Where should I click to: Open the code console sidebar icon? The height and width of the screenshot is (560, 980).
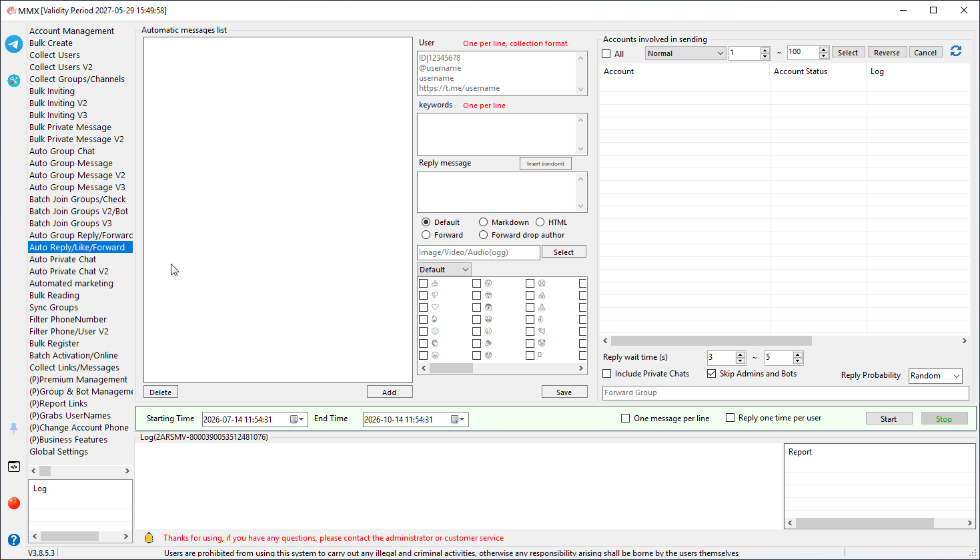tap(14, 467)
